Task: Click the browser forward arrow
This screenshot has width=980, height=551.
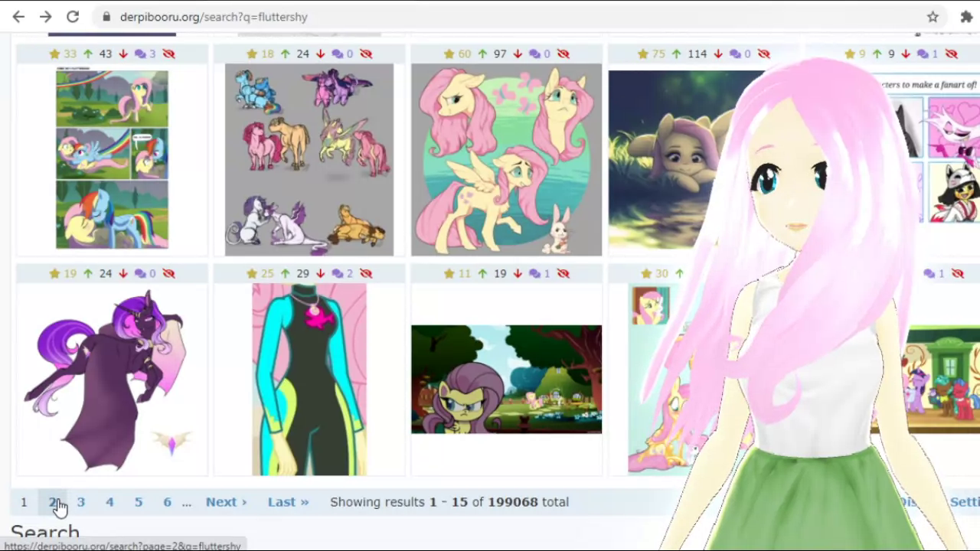Action: [x=46, y=16]
